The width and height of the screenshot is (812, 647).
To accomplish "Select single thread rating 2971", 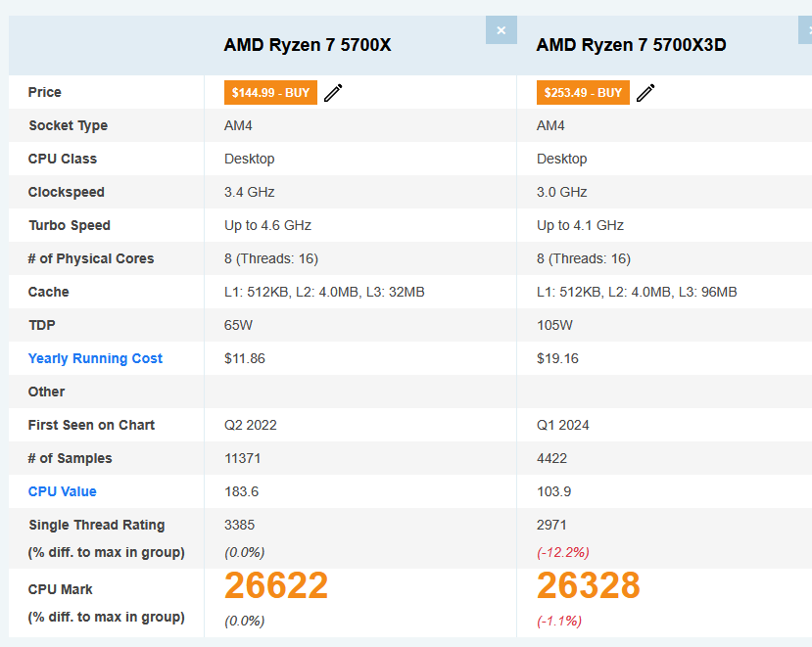I will pyautogui.click(x=551, y=525).
